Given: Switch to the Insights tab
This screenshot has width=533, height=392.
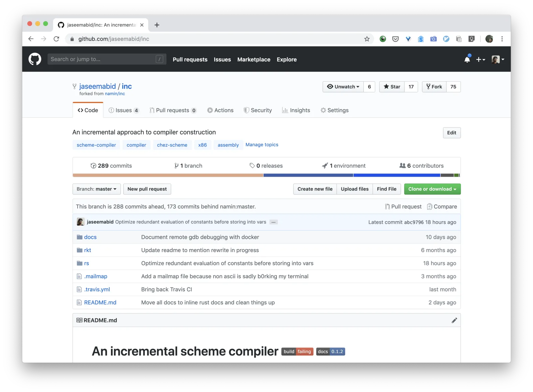Looking at the screenshot, I should pyautogui.click(x=296, y=110).
